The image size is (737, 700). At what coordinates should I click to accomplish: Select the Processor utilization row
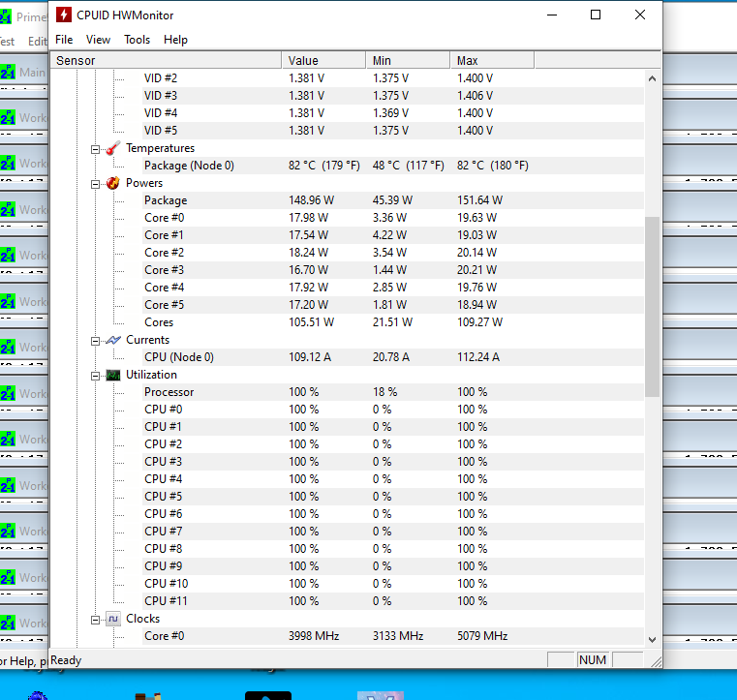tap(393, 392)
